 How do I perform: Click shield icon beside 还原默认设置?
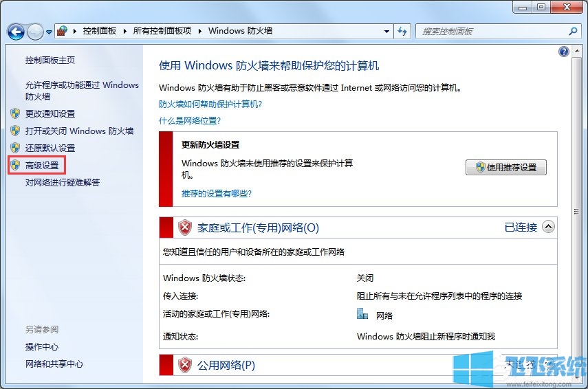15,148
